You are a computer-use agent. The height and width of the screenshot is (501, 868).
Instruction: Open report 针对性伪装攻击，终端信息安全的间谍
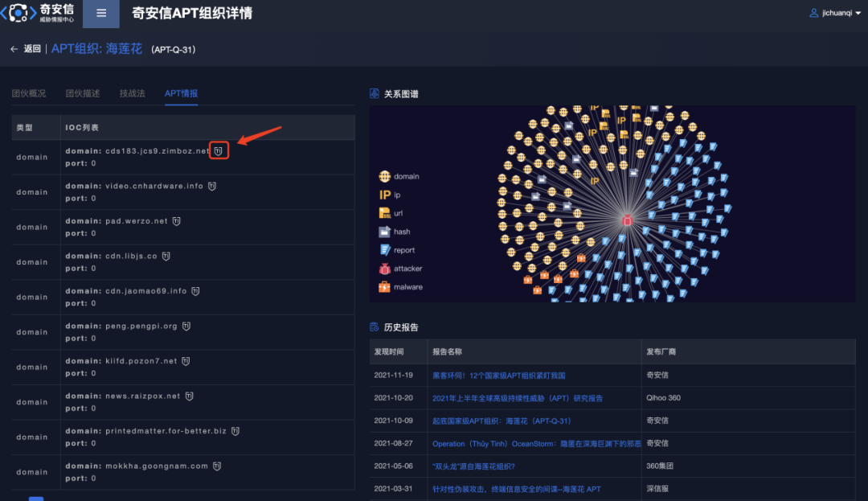(516, 489)
